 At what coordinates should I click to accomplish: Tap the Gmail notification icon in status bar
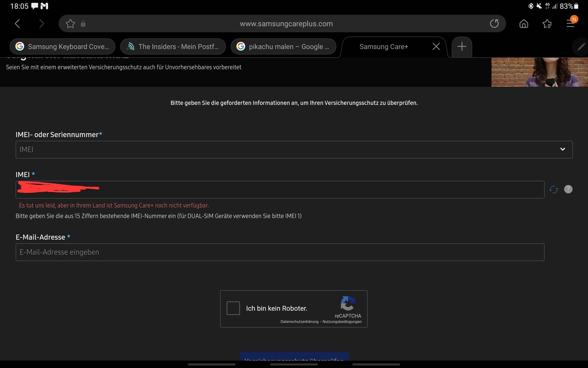tap(44, 6)
